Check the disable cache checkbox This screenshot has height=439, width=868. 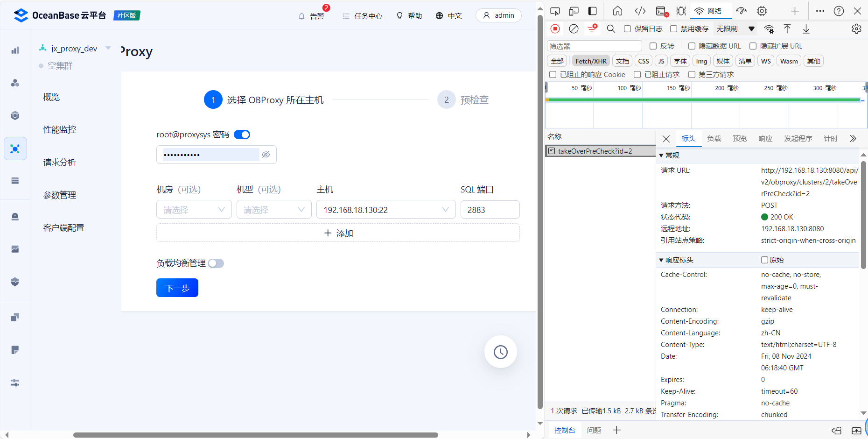(673, 29)
